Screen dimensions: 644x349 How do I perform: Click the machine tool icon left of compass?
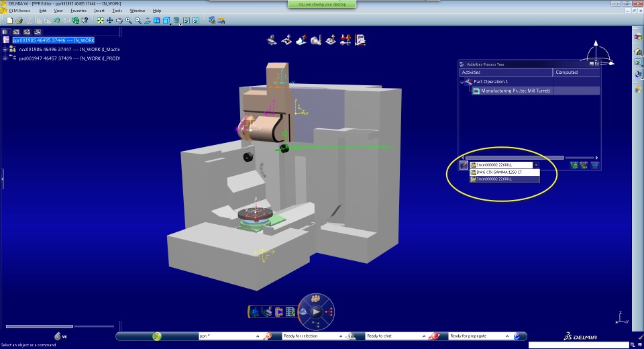tap(267, 312)
